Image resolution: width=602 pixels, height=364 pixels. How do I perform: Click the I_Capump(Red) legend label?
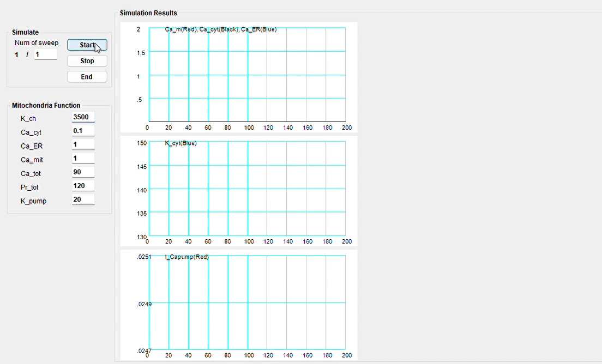(x=186, y=257)
